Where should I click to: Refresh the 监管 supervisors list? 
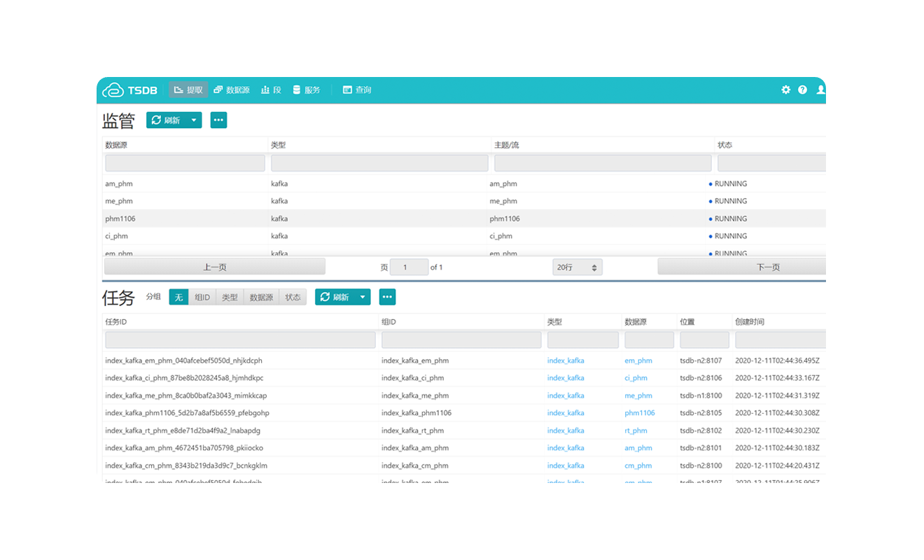point(166,120)
